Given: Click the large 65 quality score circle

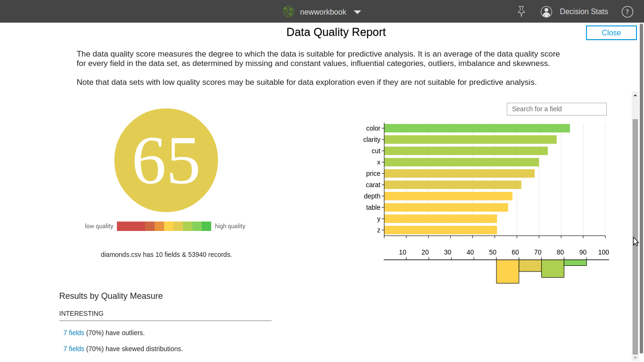Looking at the screenshot, I should [x=166, y=160].
